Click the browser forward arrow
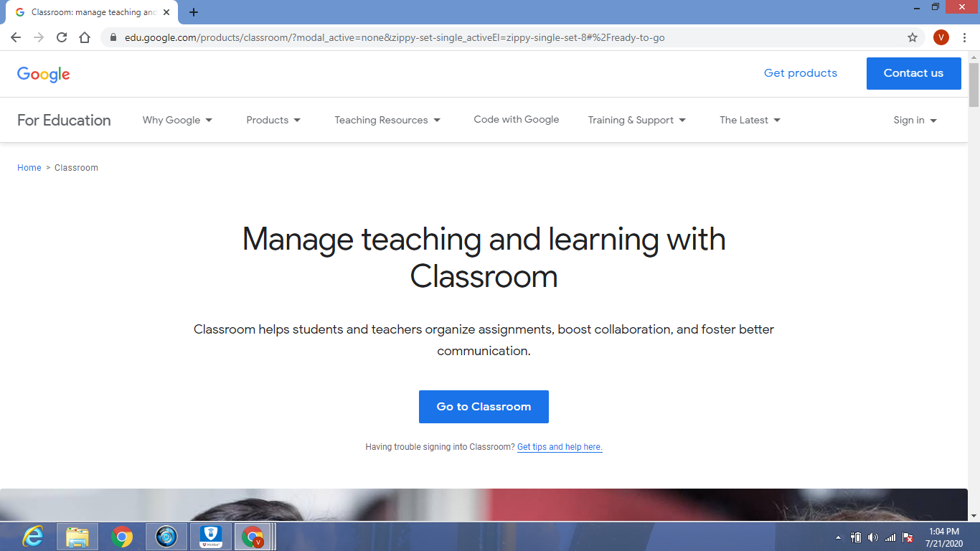 [39, 37]
